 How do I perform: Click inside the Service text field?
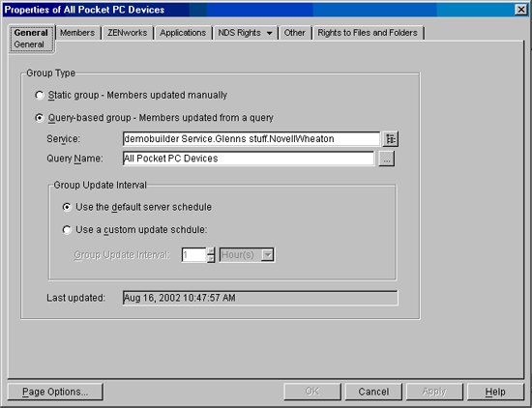(251, 139)
